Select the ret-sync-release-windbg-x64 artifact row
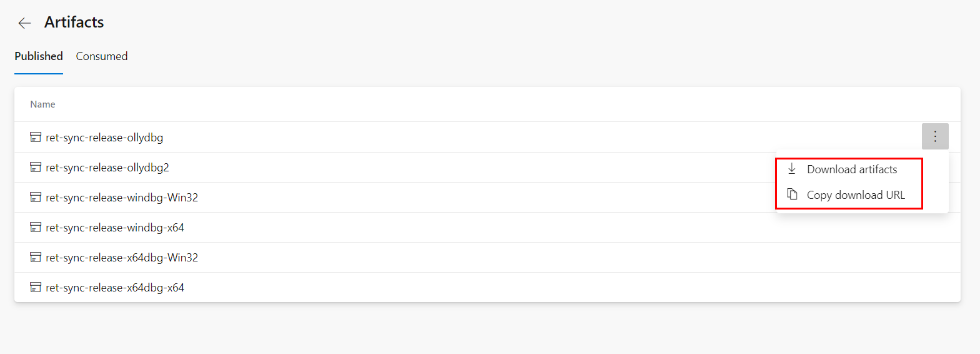Screen dimensions: 980x354 pos(115,228)
